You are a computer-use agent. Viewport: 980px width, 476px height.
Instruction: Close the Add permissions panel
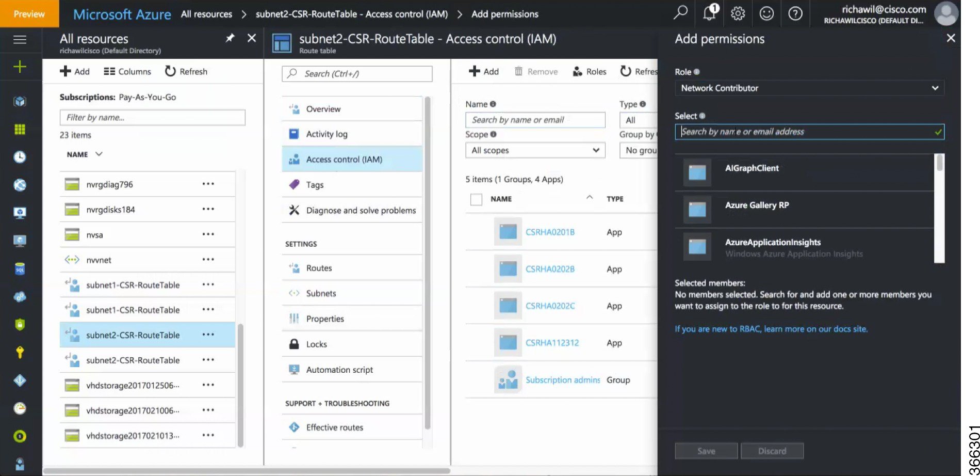tap(951, 38)
